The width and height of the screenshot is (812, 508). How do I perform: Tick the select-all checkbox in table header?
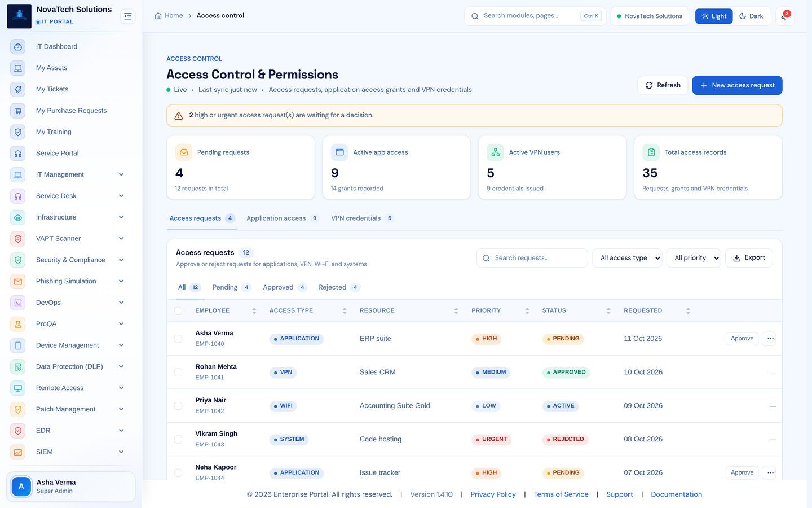tap(178, 311)
